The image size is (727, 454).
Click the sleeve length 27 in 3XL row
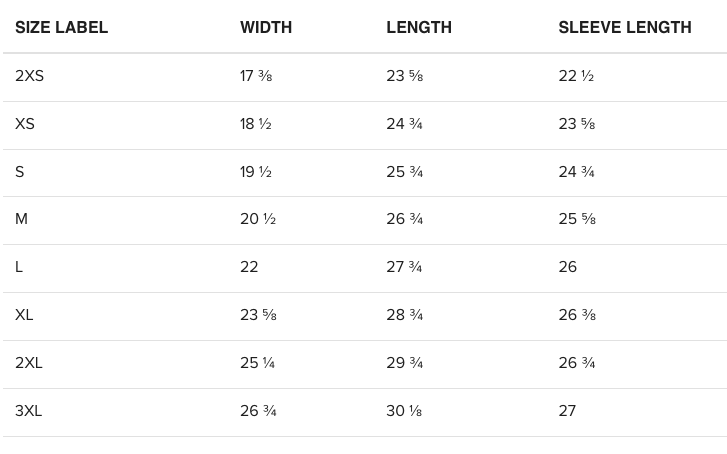[567, 411]
